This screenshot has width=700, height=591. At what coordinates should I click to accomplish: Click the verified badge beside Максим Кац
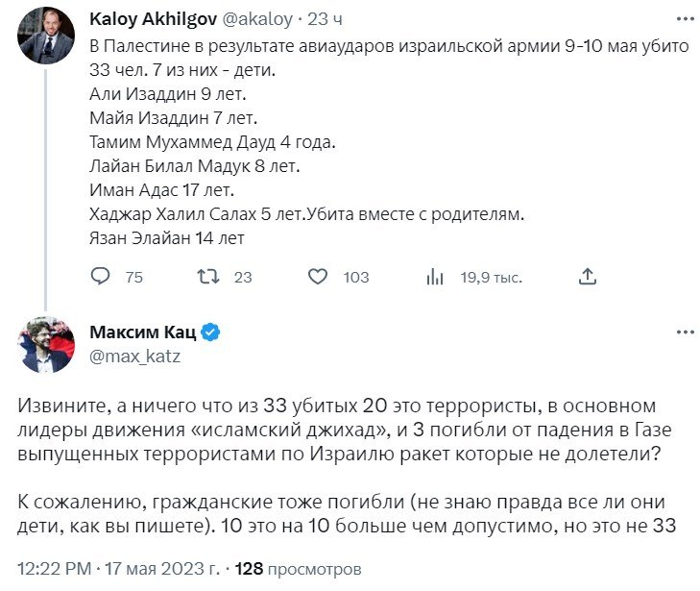tap(211, 332)
